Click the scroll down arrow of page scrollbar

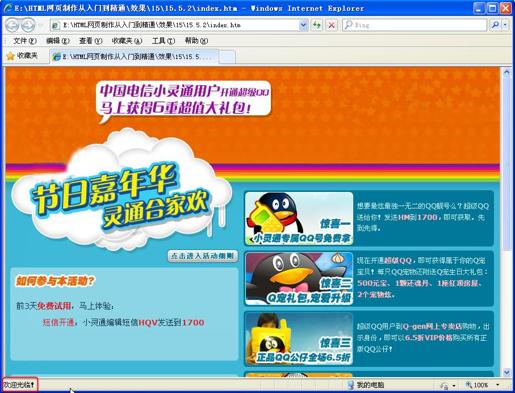point(507,372)
